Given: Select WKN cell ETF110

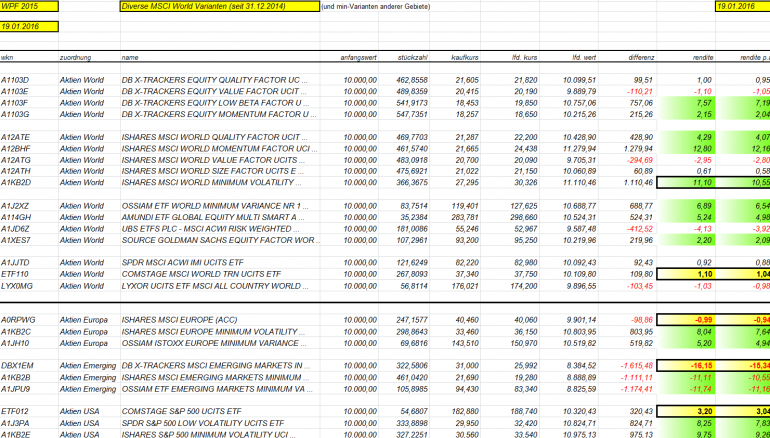Looking at the screenshot, I should pyautogui.click(x=29, y=274).
